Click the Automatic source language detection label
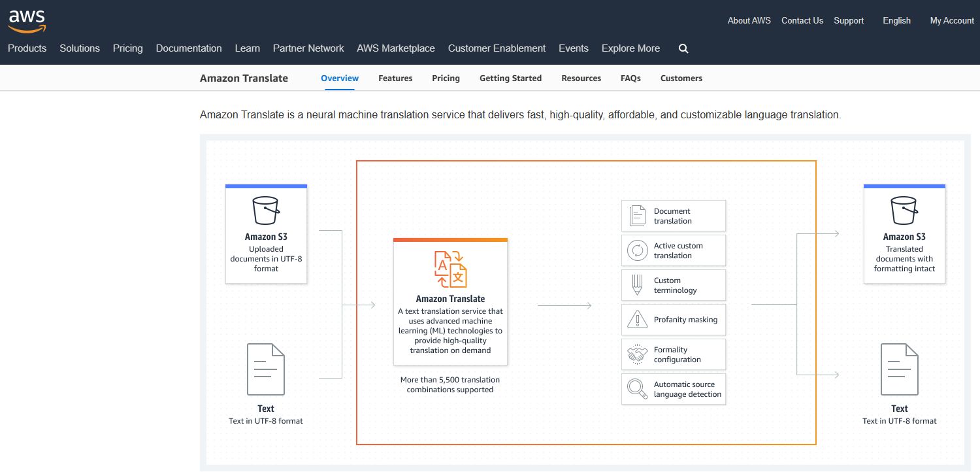This screenshot has height=472, width=980. click(687, 389)
